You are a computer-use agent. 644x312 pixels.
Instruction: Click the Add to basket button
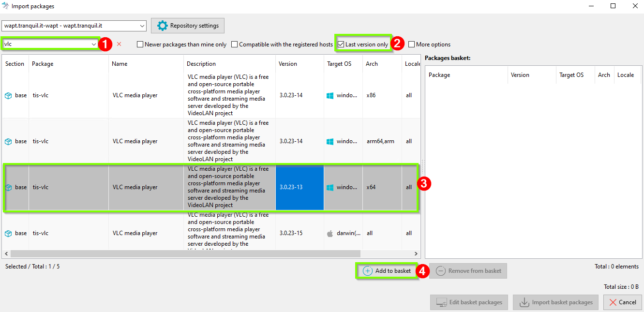tap(387, 271)
